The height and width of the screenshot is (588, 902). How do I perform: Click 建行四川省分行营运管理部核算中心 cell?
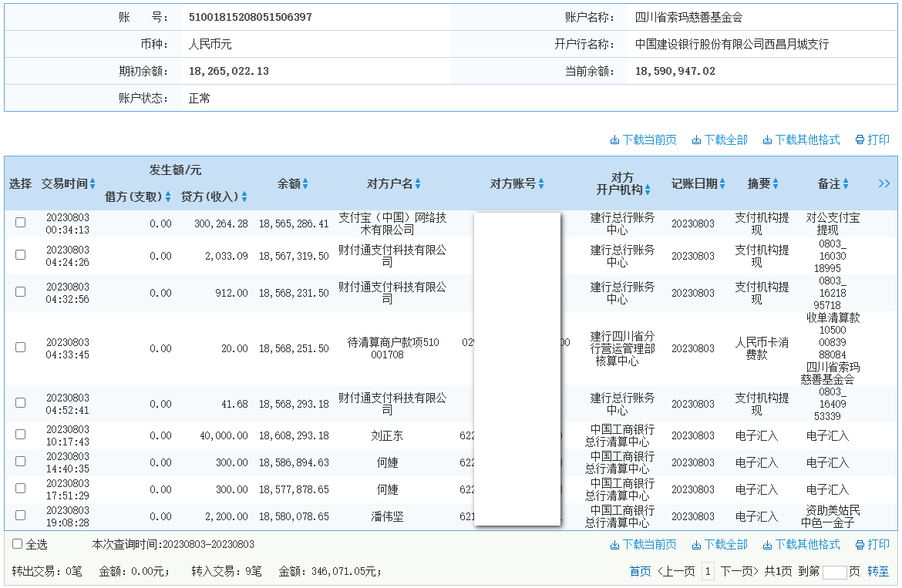(x=622, y=348)
